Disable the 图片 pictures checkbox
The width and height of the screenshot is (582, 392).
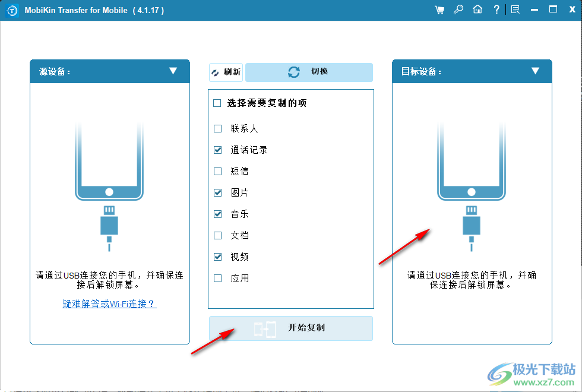pyautogui.click(x=217, y=192)
